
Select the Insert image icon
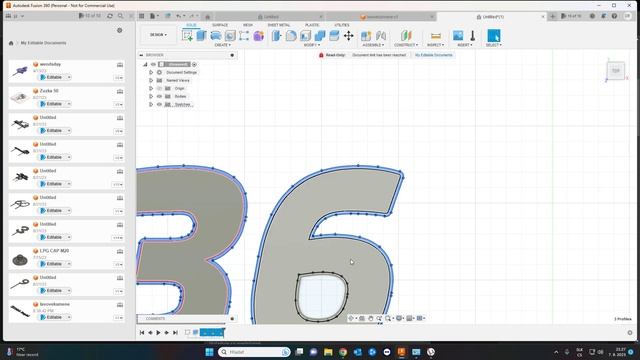pos(458,36)
